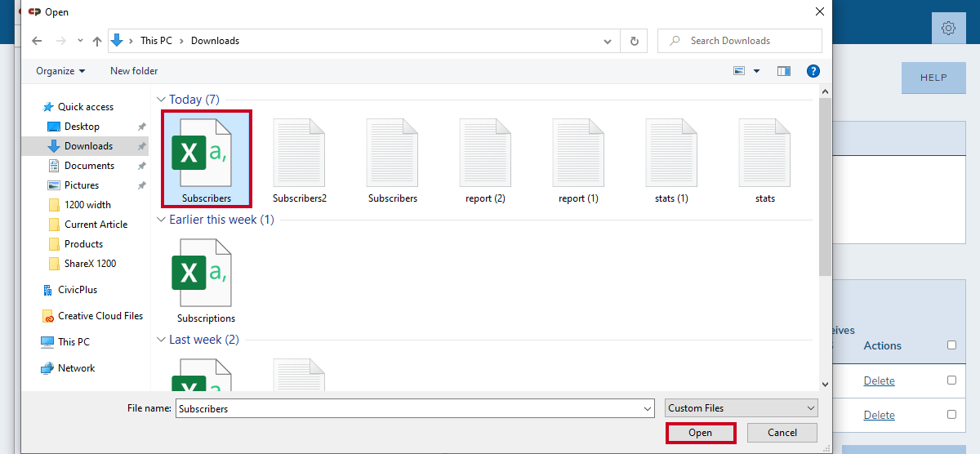Viewport: 980px width, 454px height.
Task: Expand File name dropdown arrow
Action: click(x=648, y=408)
